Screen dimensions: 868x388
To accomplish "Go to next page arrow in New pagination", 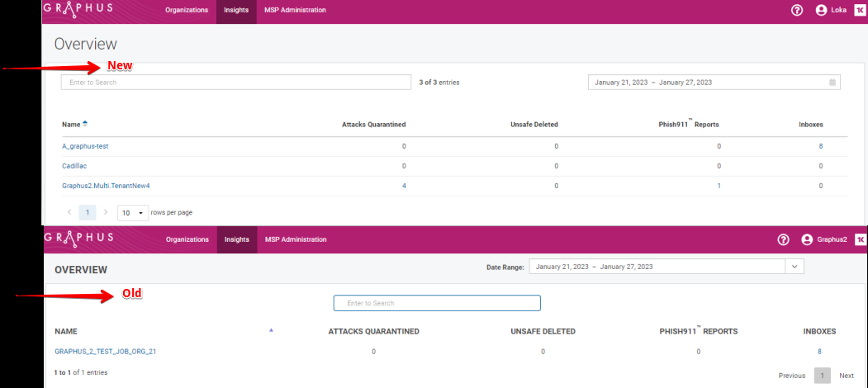I will [106, 212].
